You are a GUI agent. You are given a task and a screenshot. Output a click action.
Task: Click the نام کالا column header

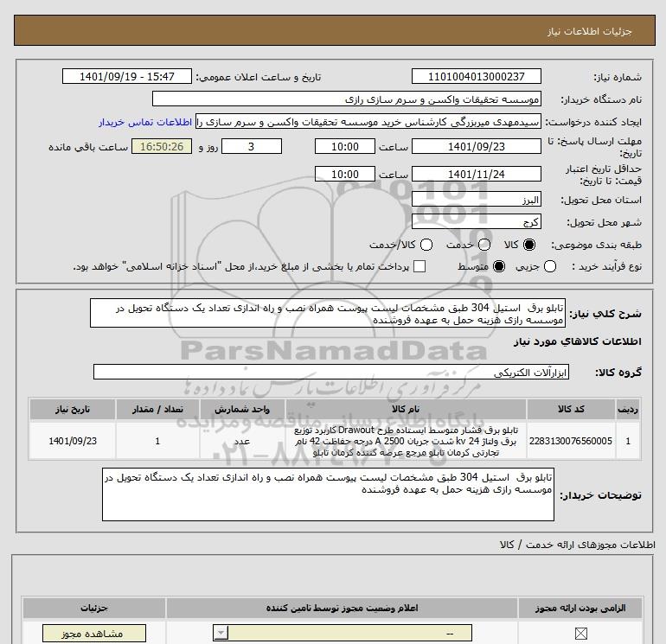(x=406, y=409)
